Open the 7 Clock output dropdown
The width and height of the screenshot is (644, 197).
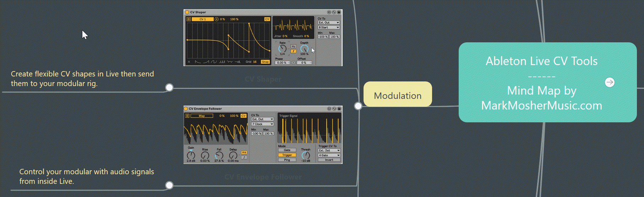coord(262,124)
